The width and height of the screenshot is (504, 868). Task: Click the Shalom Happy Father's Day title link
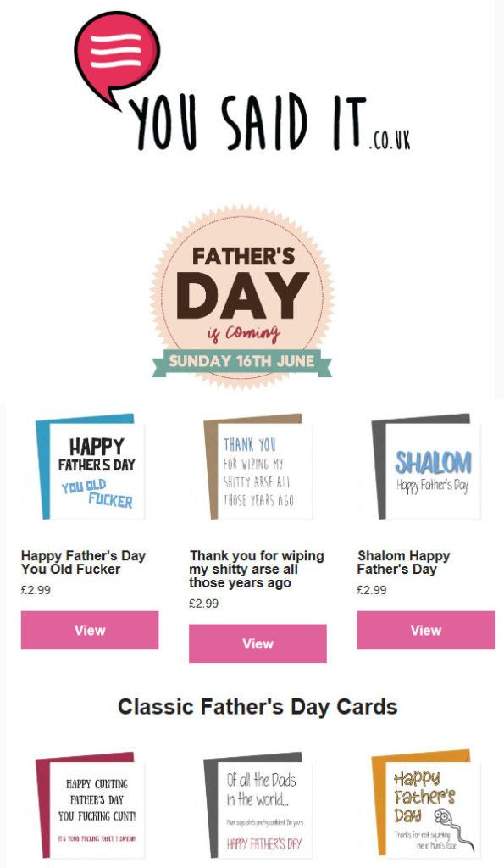click(404, 563)
